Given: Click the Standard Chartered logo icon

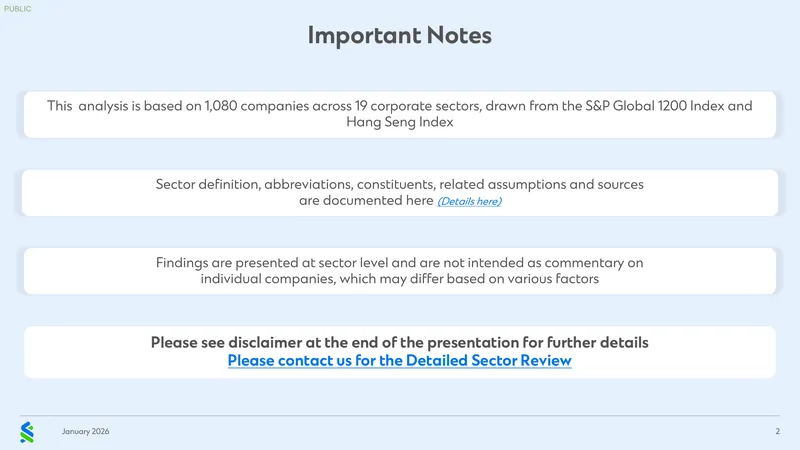Looking at the screenshot, I should tap(27, 432).
